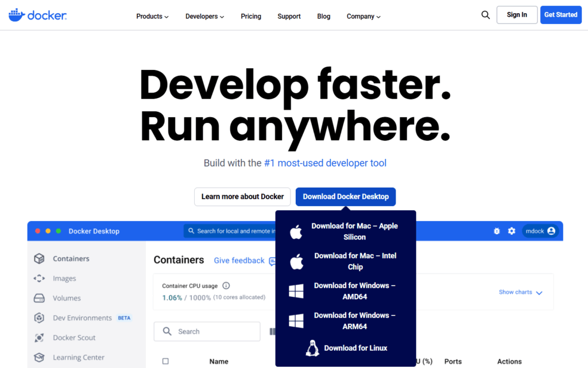Click the containers Search input field
This screenshot has width=588, height=368.
(207, 331)
